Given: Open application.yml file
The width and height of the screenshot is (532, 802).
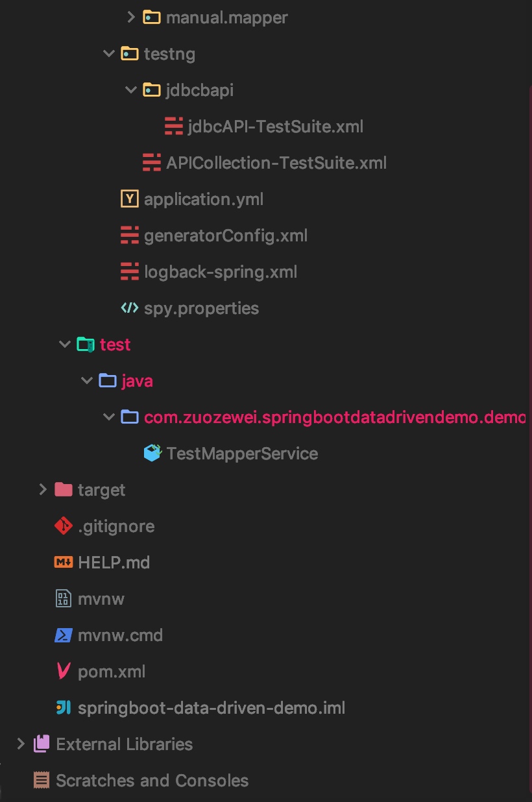Looking at the screenshot, I should click(x=204, y=199).
